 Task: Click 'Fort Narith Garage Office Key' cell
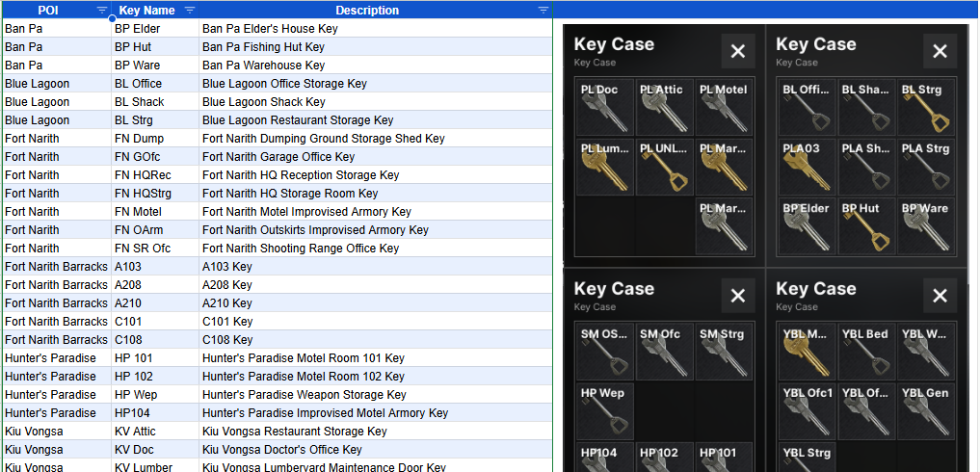pos(376,156)
